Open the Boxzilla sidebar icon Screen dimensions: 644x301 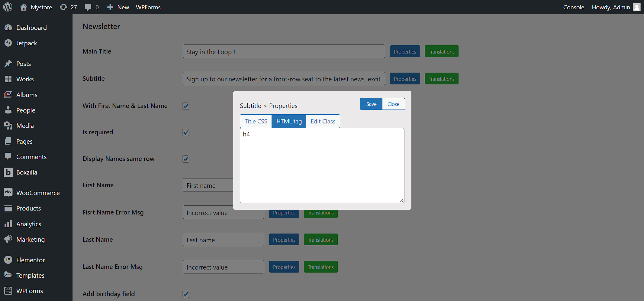(x=8, y=172)
